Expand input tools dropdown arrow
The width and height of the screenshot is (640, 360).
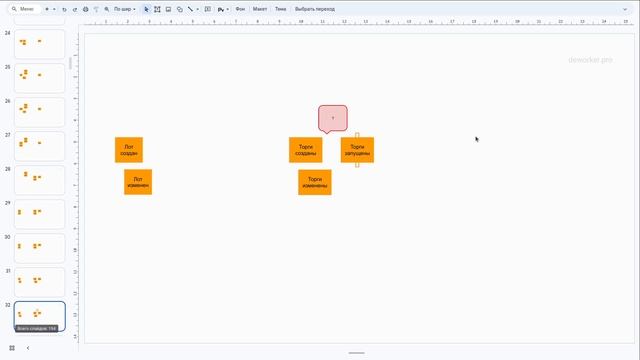pos(227,9)
